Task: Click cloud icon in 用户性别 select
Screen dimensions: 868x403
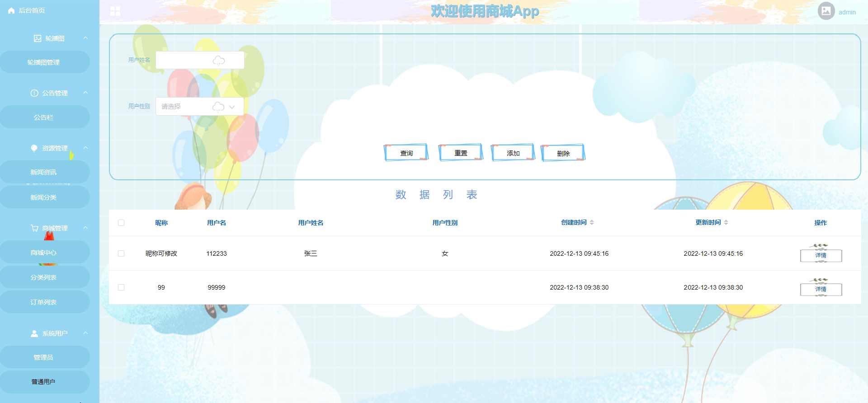Action: [218, 107]
